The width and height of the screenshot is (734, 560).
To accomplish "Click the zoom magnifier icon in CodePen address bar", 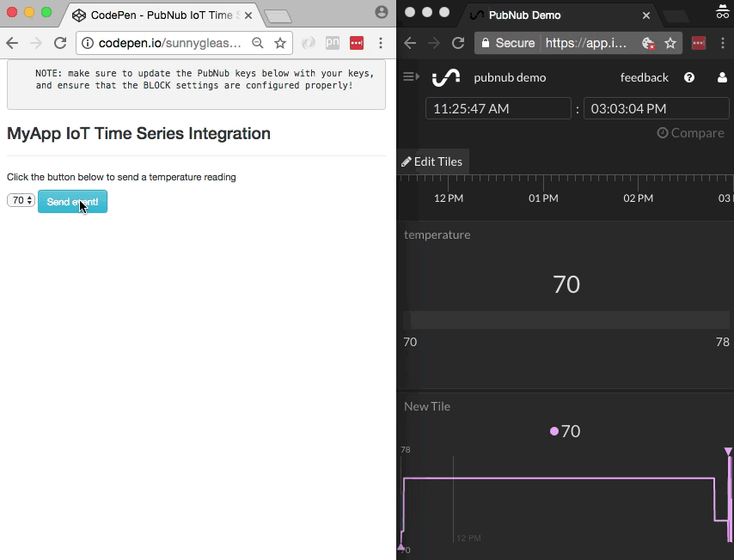I will click(258, 43).
